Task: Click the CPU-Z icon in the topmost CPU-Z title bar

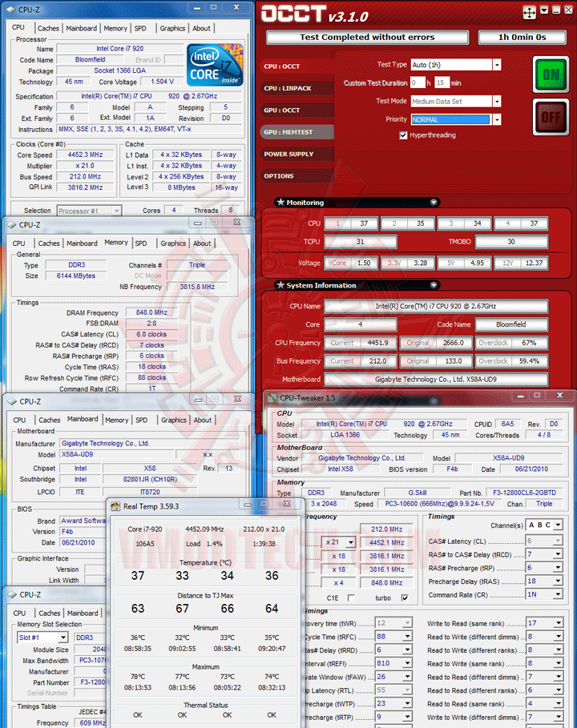Action: [x=10, y=10]
